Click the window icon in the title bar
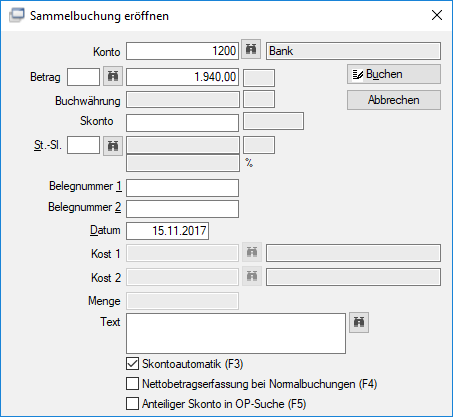This screenshot has width=453, height=417. pos(17,15)
